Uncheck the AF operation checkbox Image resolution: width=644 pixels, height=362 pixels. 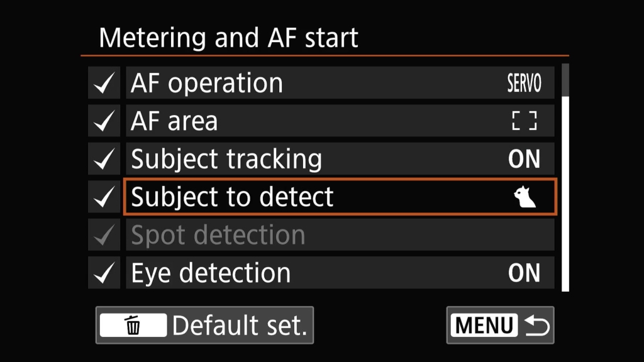point(104,83)
